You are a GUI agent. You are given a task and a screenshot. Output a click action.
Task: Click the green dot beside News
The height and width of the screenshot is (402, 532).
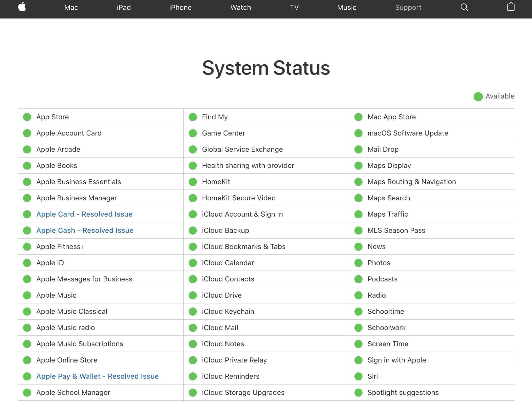[358, 247]
